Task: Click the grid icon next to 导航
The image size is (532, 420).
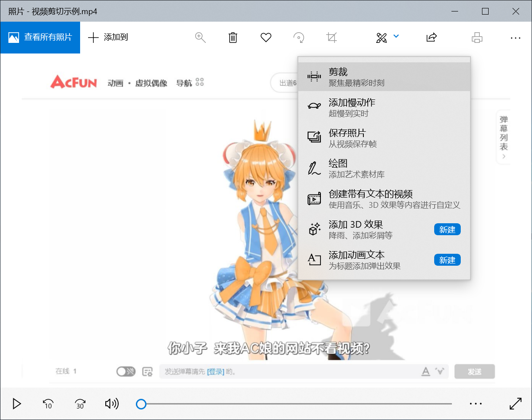Action: pos(200,82)
